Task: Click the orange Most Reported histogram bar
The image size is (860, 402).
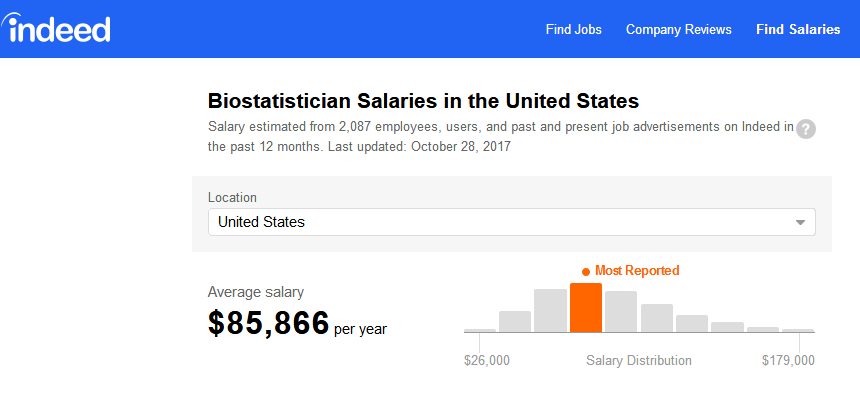Action: 586,308
